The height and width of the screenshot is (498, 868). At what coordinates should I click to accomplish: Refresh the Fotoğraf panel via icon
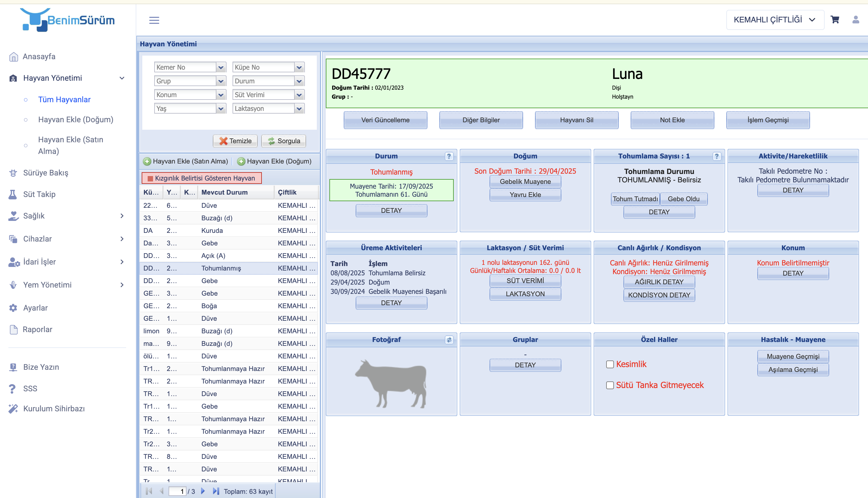coord(449,340)
